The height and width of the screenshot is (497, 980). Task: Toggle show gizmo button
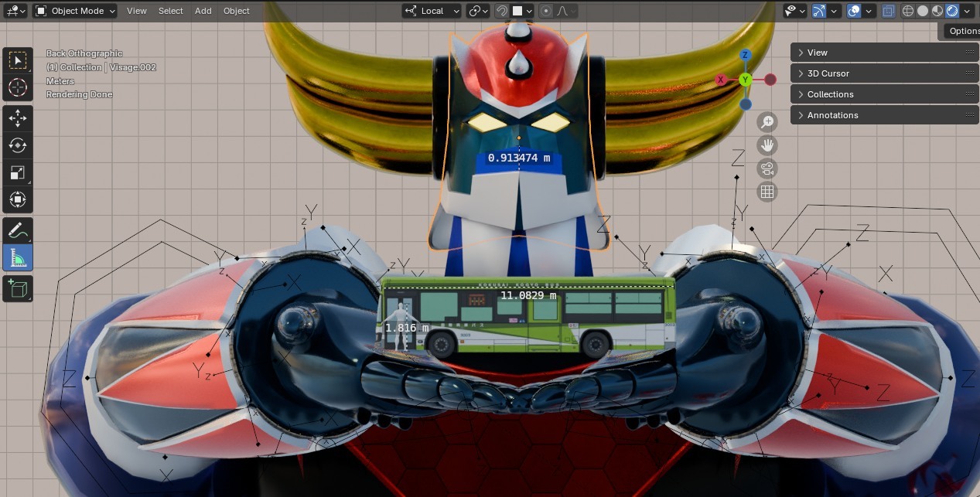[818, 11]
